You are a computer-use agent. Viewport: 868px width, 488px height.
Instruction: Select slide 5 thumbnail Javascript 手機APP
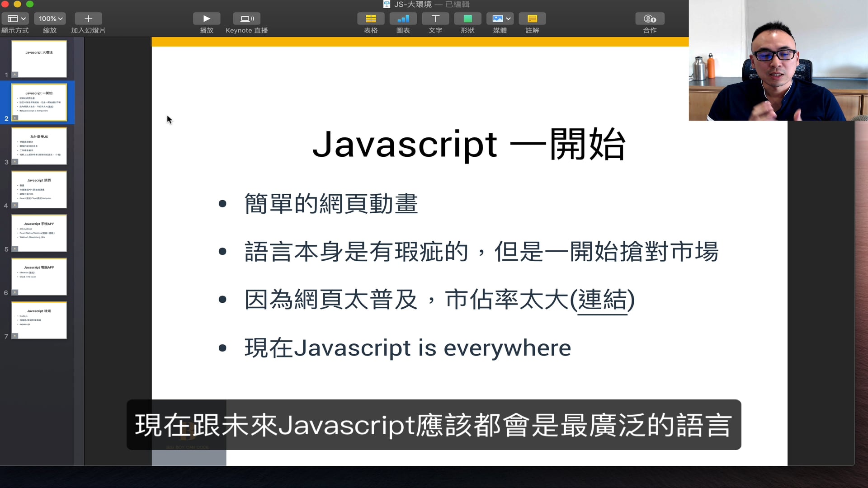click(39, 233)
